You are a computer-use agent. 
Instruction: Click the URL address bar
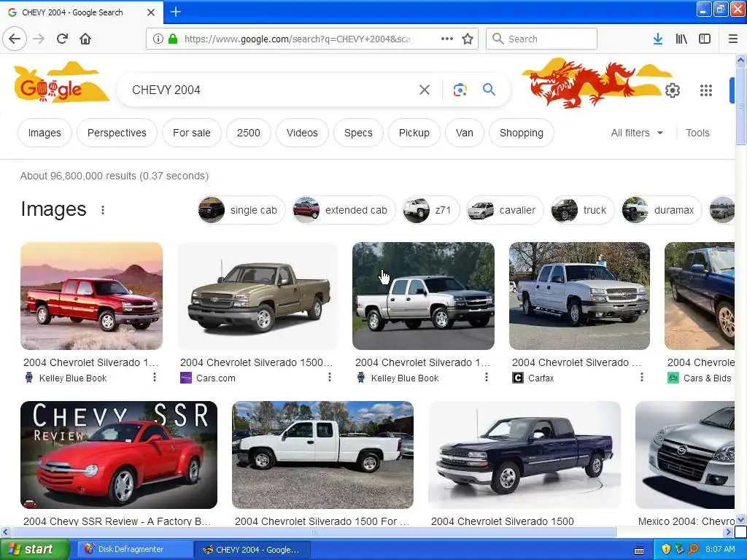pyautogui.click(x=298, y=39)
